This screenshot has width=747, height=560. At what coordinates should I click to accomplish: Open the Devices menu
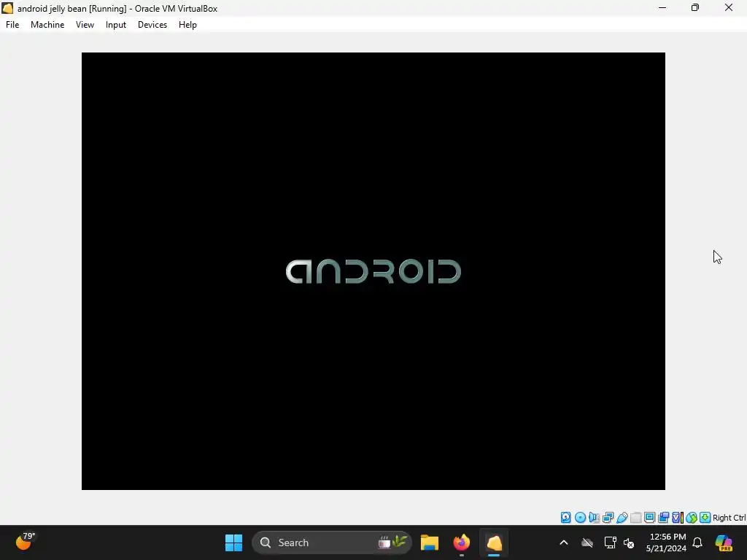[152, 25]
